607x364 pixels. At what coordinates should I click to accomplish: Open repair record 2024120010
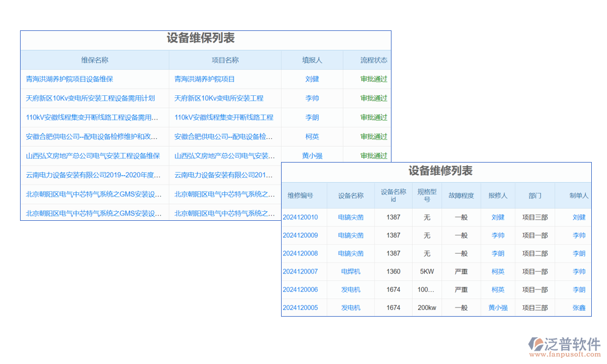tap(300, 217)
